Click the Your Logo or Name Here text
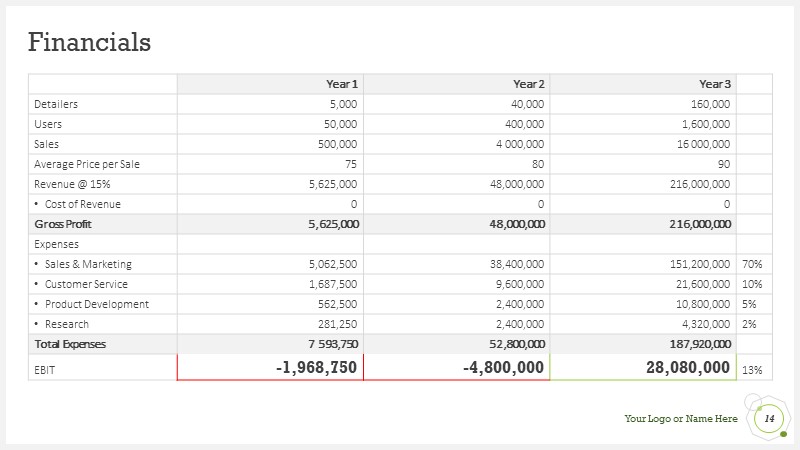The image size is (800, 450). [x=681, y=418]
